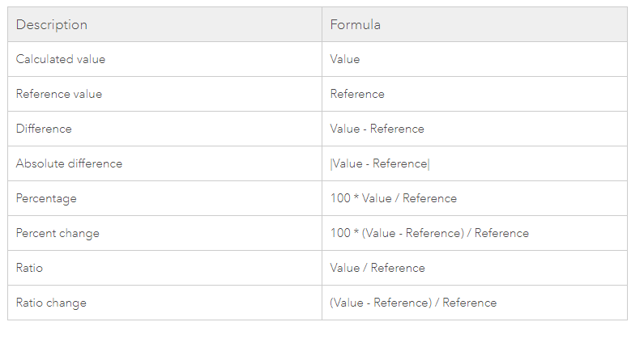Click the 100 * Value / Reference formula

coord(394,199)
